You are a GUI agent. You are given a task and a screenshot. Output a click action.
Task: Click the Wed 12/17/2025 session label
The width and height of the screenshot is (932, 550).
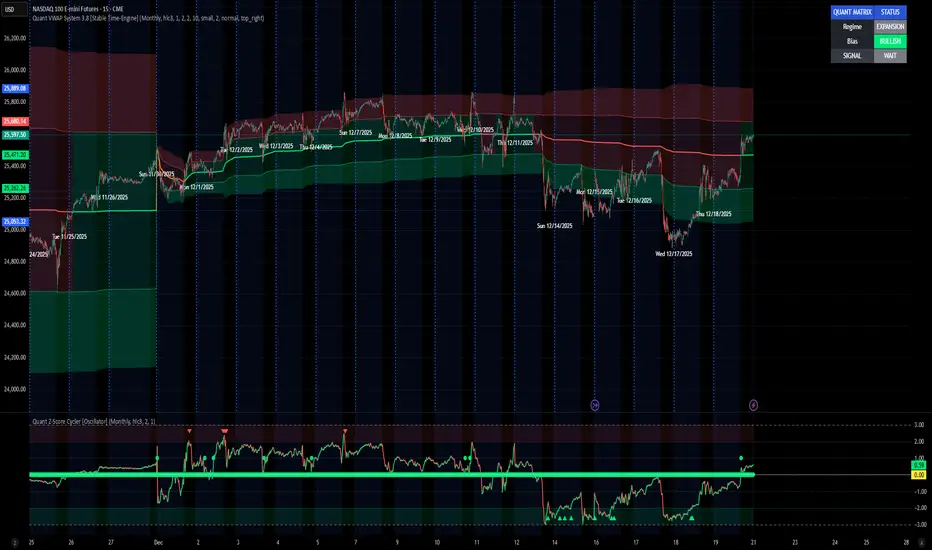tap(674, 254)
